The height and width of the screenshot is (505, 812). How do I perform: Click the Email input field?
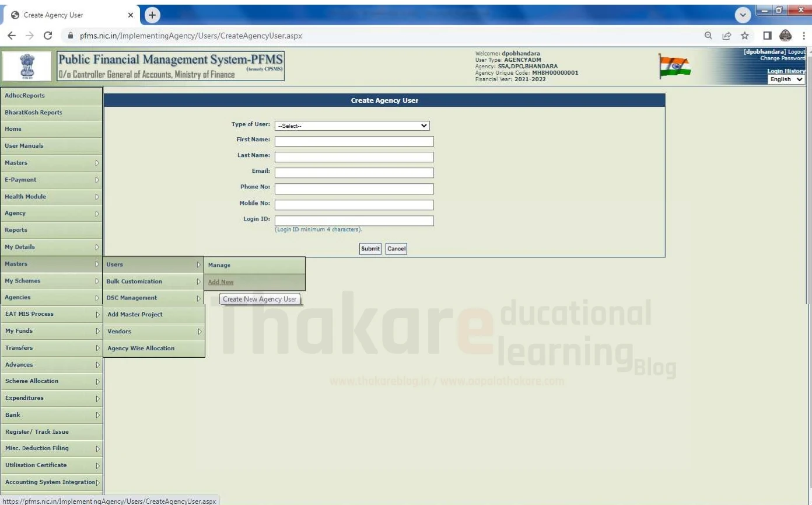tap(354, 173)
